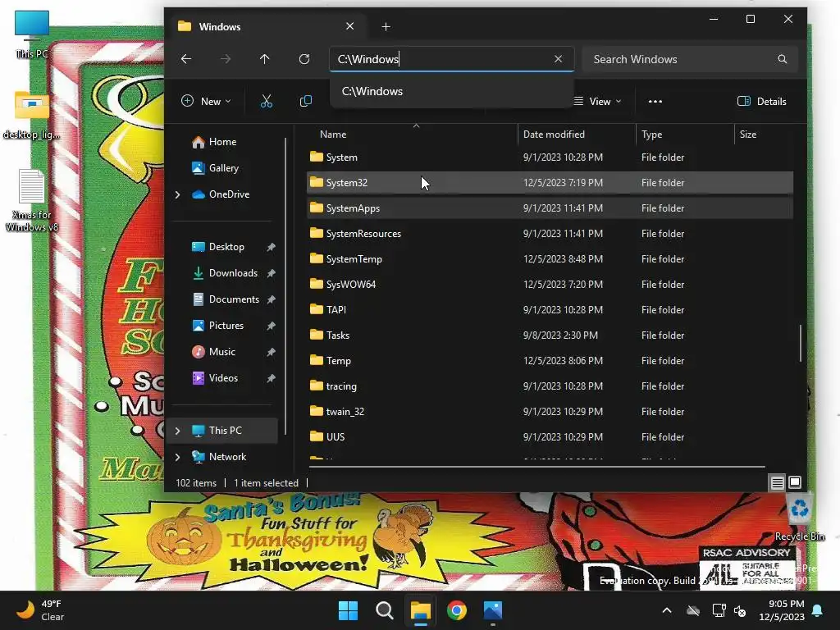The height and width of the screenshot is (630, 840).
Task: Open the weather widget on taskbar
Action: [x=40, y=610]
